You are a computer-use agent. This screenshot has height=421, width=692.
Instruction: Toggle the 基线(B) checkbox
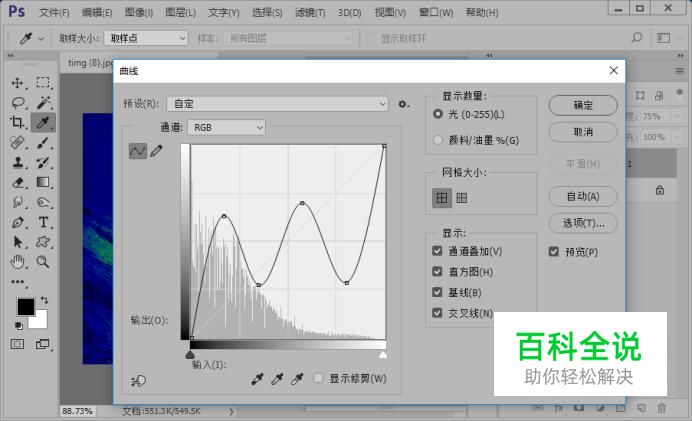pos(437,292)
